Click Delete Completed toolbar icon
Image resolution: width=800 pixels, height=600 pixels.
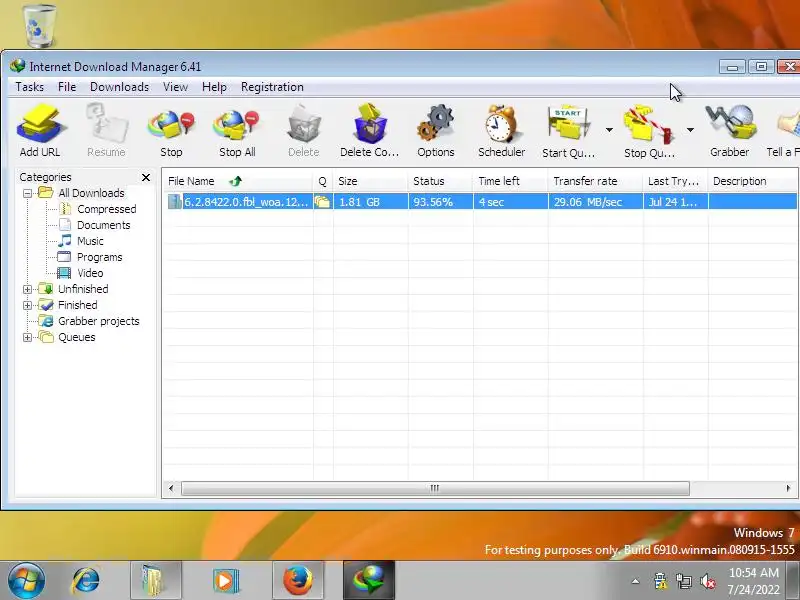pos(370,130)
